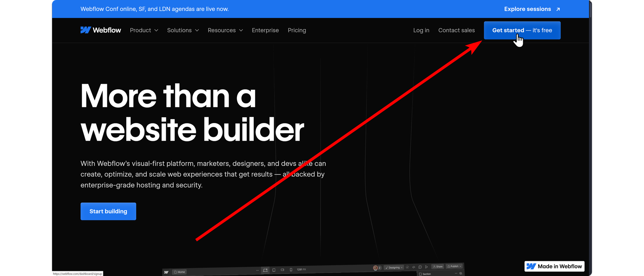Screen dimensions: 644x276
Task: Click Get started — it's free button
Action: tap(522, 30)
